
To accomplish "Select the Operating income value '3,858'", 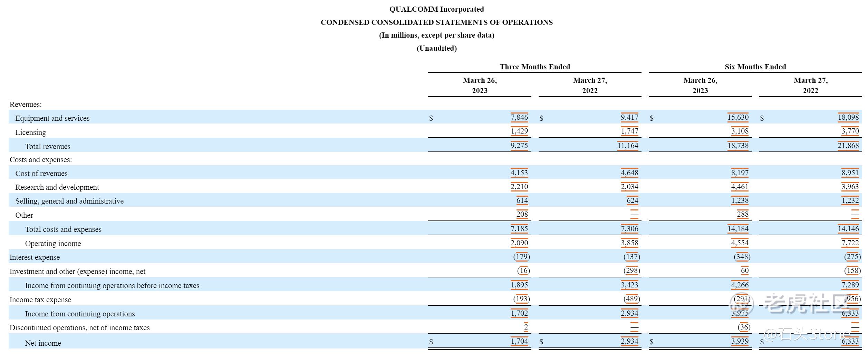I will tap(629, 243).
